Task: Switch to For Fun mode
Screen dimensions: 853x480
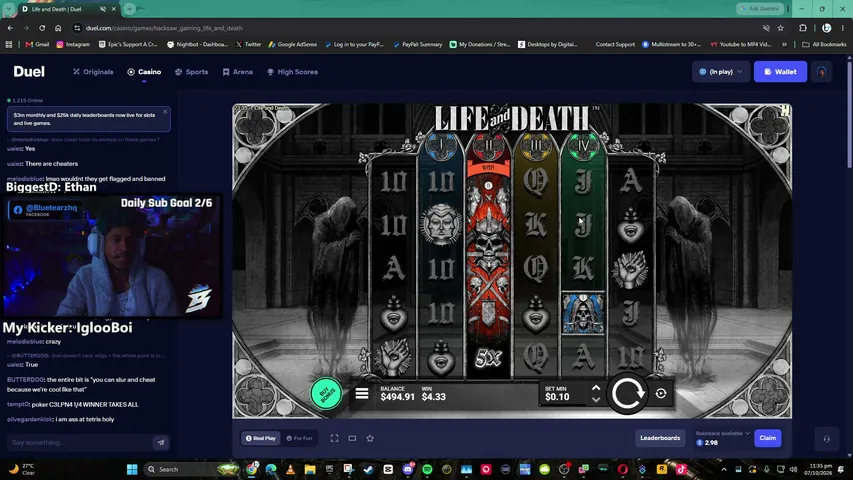Action: coord(300,438)
